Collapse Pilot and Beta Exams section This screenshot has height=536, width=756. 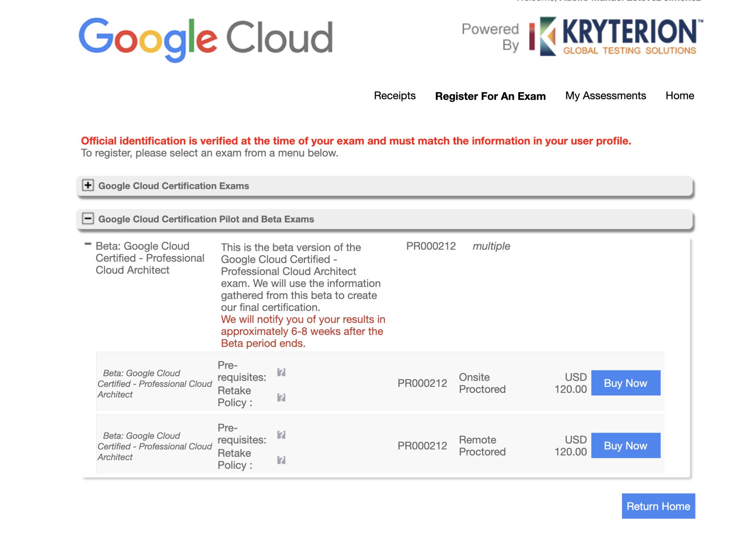pos(88,218)
